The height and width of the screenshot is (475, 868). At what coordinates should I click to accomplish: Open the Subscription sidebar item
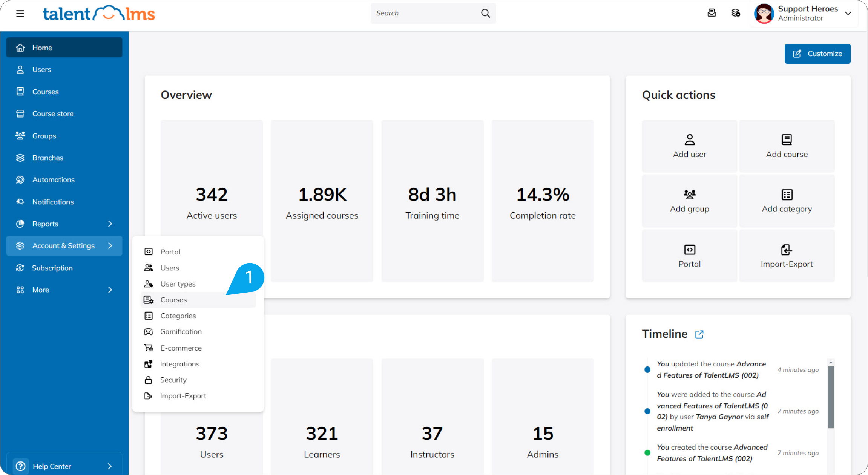[x=64, y=268]
